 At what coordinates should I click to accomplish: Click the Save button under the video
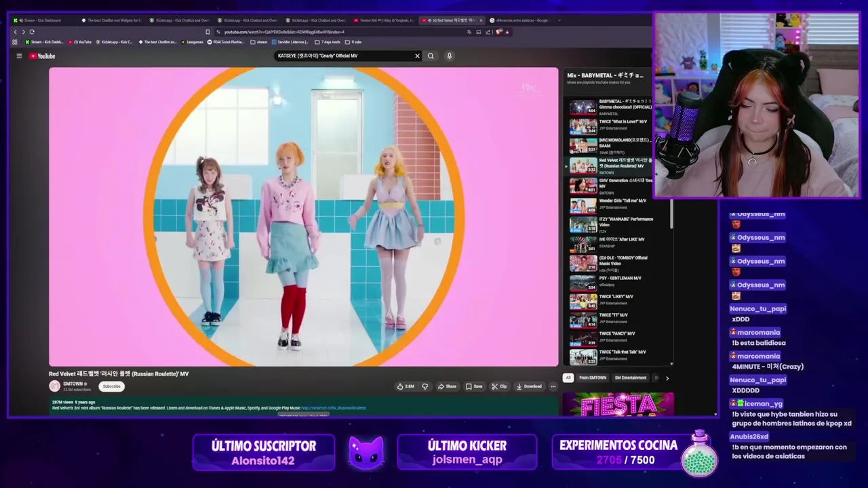[474, 386]
